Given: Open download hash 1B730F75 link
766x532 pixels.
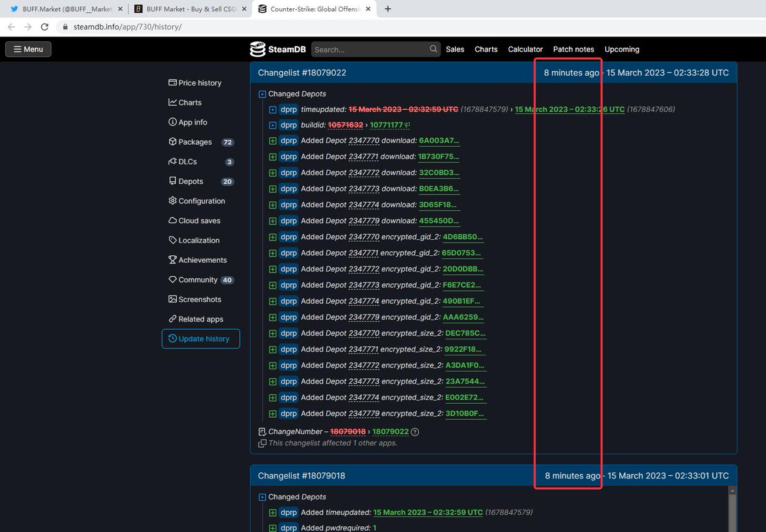Looking at the screenshot, I should pyautogui.click(x=439, y=157).
